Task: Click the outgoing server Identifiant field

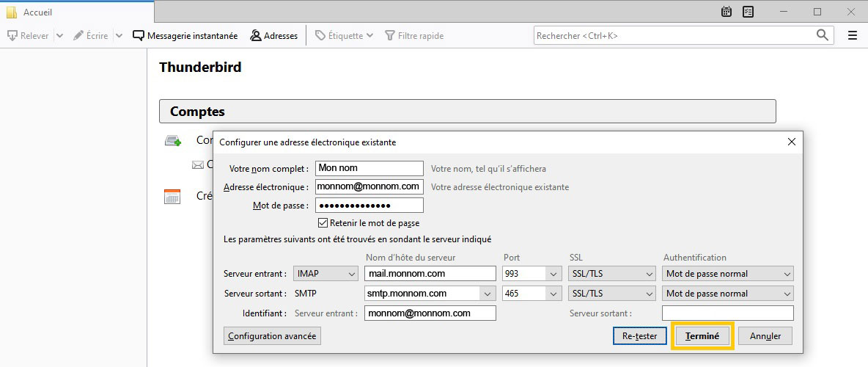Action: point(728,313)
